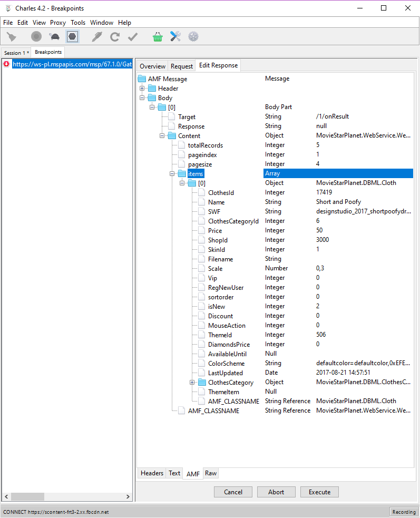Collapse the items [0] object node
The width and height of the screenshot is (420, 518).
182,183
